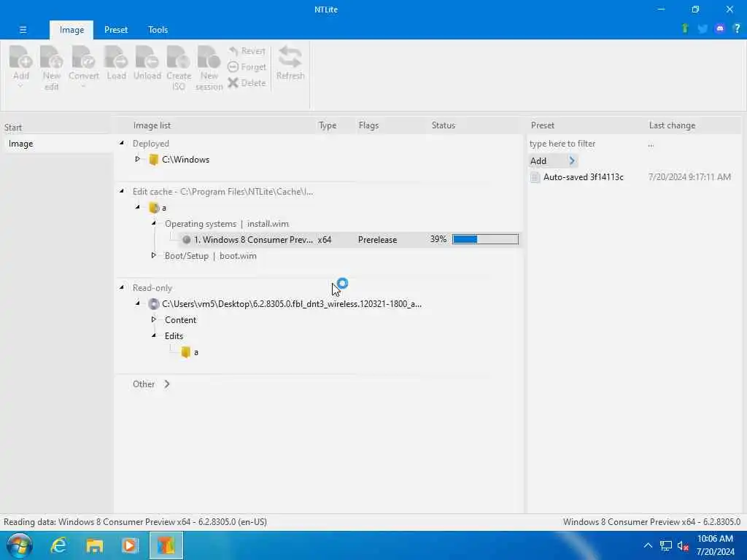Click the Prerelease flag text
This screenshot has height=560, width=747.
click(377, 239)
